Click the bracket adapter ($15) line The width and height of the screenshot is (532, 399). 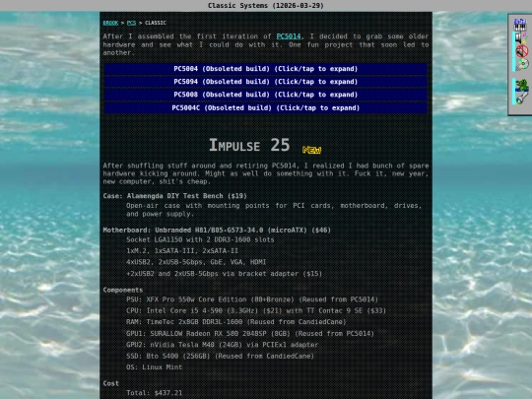[224, 274]
